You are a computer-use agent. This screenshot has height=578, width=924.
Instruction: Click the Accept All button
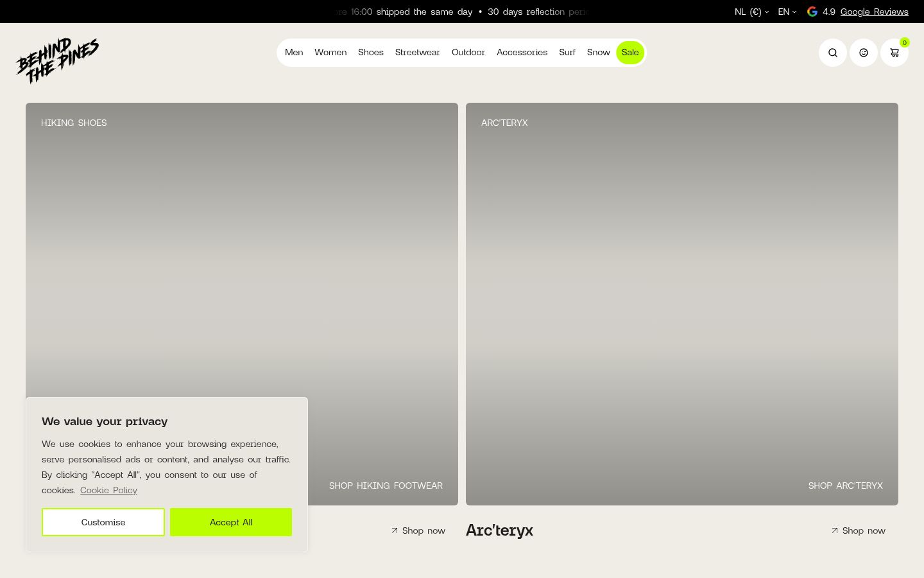click(231, 522)
